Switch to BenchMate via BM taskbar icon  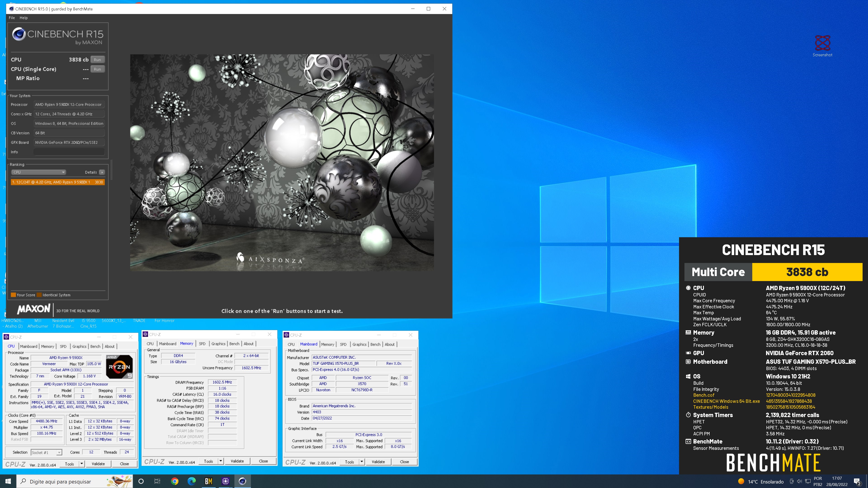click(209, 481)
